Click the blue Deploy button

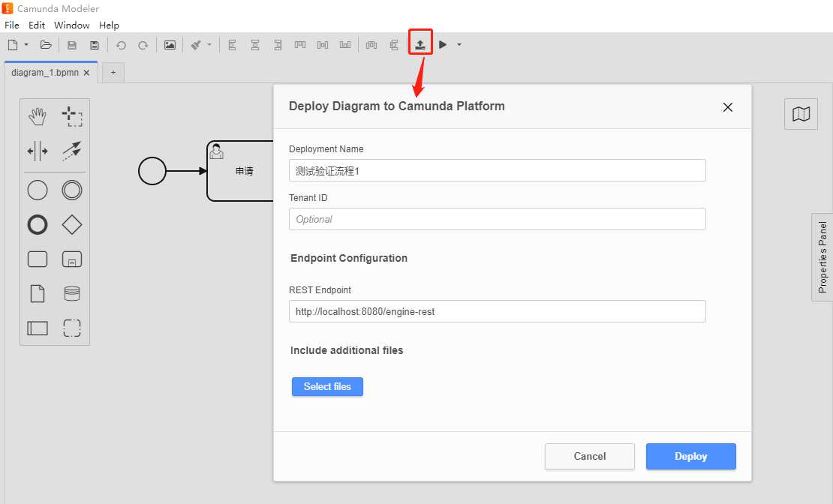pos(691,456)
